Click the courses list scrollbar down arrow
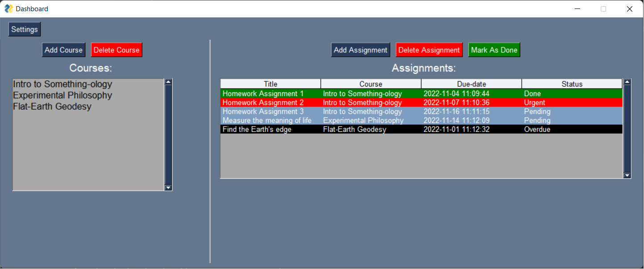 (168, 188)
